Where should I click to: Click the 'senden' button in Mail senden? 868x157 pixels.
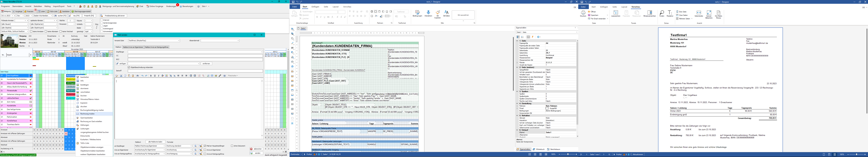[x=256, y=153]
